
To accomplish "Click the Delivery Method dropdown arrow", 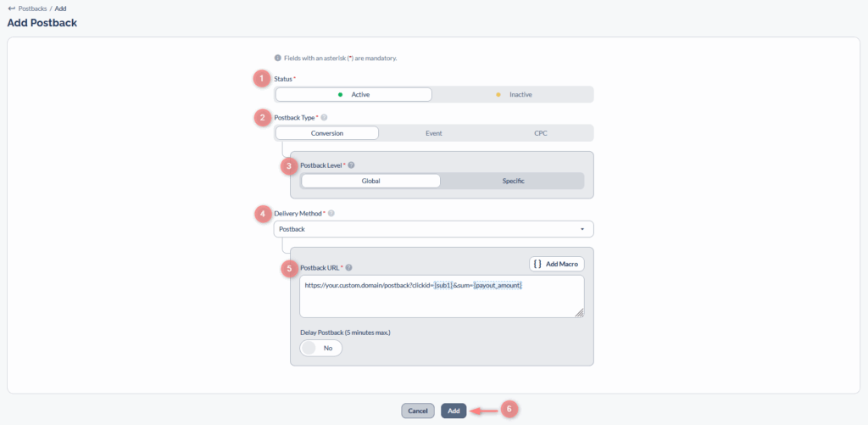I will [582, 229].
